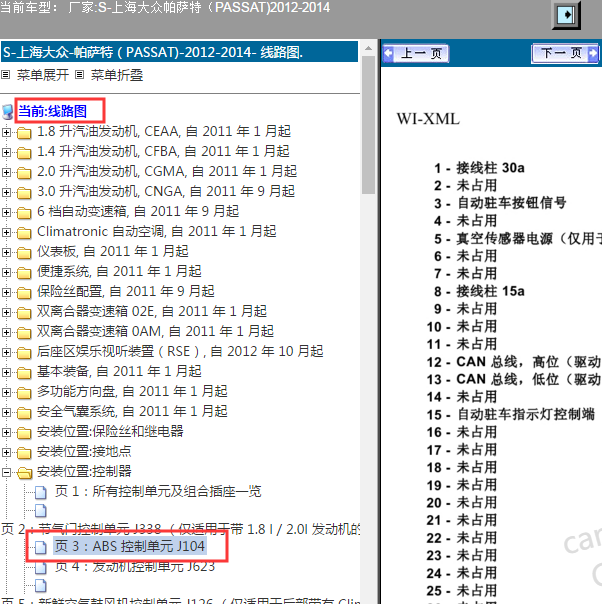Click pin text 1 - 接线柱 30a
This screenshot has width=602, height=604.
click(x=480, y=168)
